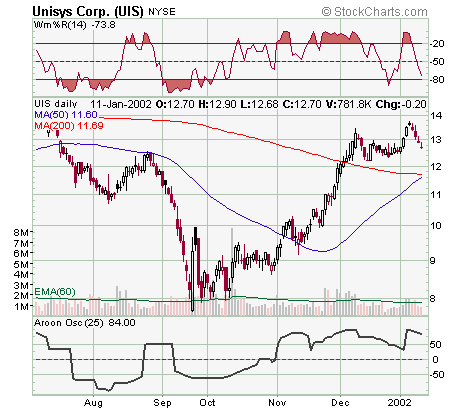Click the 'Nov' month label
Image resolution: width=460 pixels, height=414 pixels.
point(277,403)
